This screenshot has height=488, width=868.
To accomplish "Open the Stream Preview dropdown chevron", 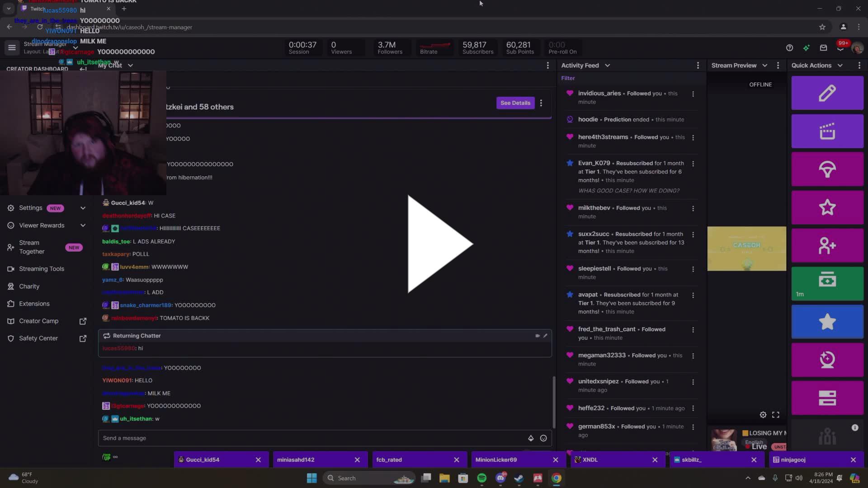I will click(x=765, y=65).
